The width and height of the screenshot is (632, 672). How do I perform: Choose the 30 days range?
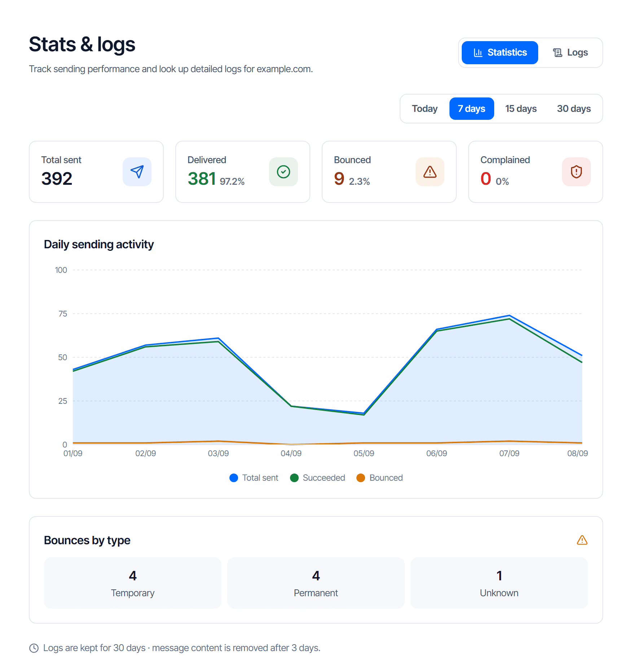pyautogui.click(x=574, y=109)
